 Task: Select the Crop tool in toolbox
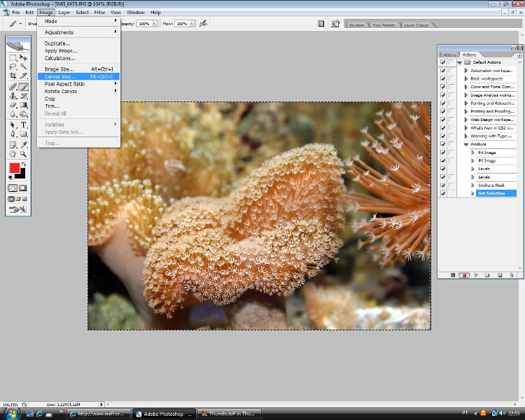click(x=13, y=75)
